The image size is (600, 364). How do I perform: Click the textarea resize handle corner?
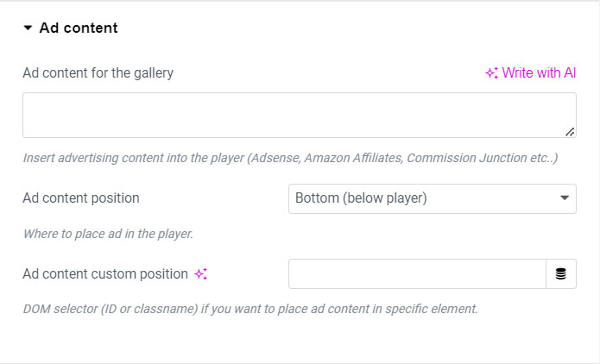[x=570, y=131]
